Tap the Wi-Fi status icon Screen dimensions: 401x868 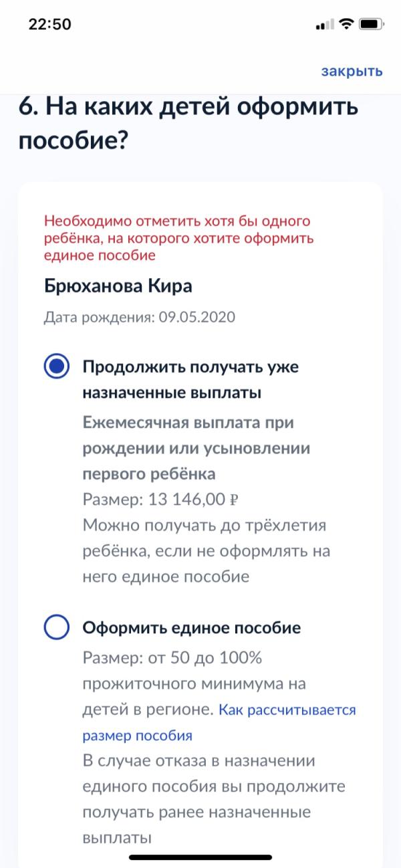click(x=346, y=24)
